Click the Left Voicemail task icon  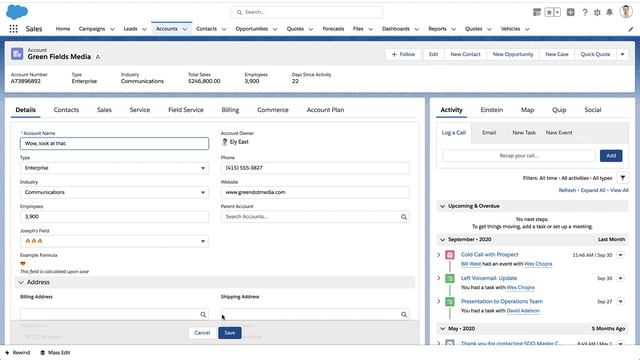tap(450, 278)
